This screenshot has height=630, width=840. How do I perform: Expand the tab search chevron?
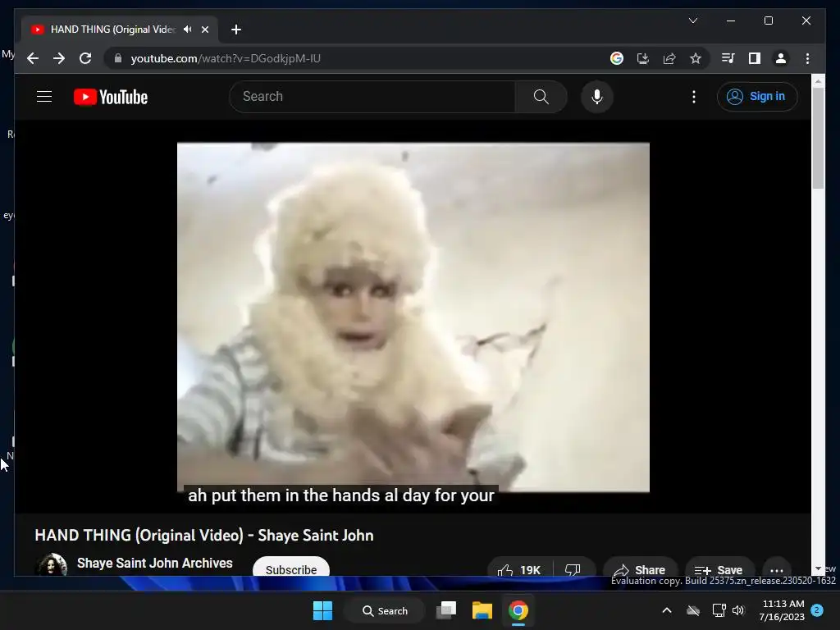(x=692, y=21)
